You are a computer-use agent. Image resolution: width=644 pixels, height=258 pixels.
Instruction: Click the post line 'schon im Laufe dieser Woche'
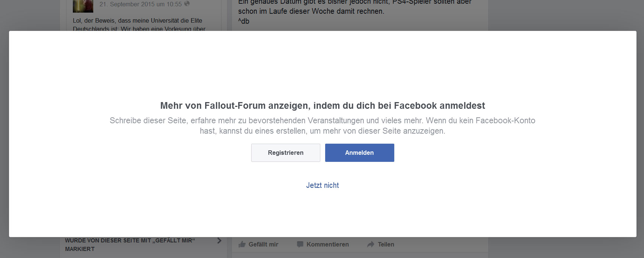coord(311,11)
